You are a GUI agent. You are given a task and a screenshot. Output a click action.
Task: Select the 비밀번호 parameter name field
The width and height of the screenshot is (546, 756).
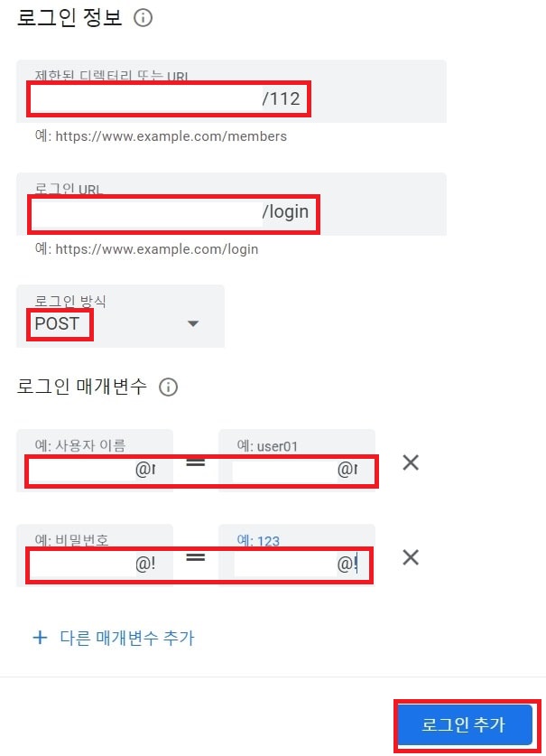pos(95,555)
